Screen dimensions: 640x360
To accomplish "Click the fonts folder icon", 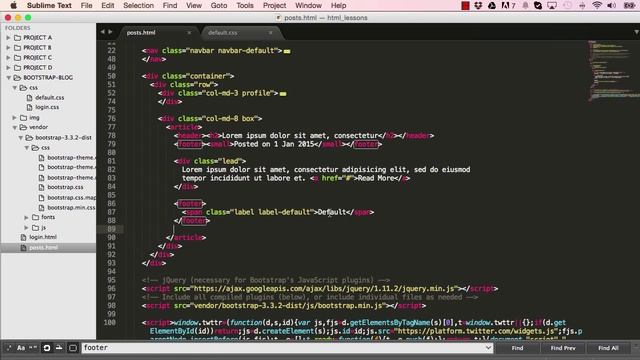I will (x=36, y=217).
